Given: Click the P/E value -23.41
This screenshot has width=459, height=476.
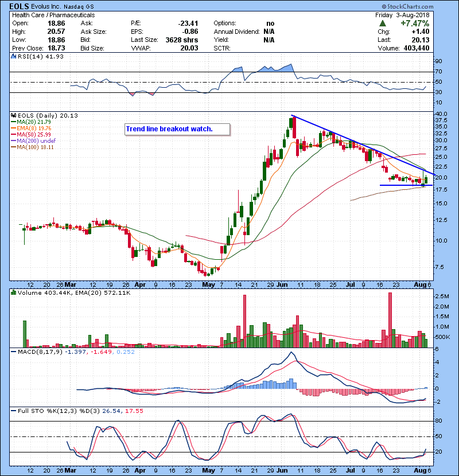Looking at the screenshot, I should (188, 24).
